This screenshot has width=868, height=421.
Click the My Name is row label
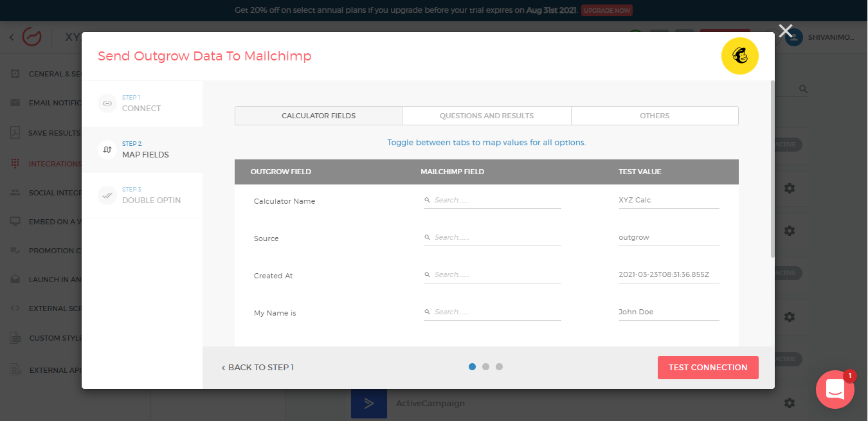(275, 313)
